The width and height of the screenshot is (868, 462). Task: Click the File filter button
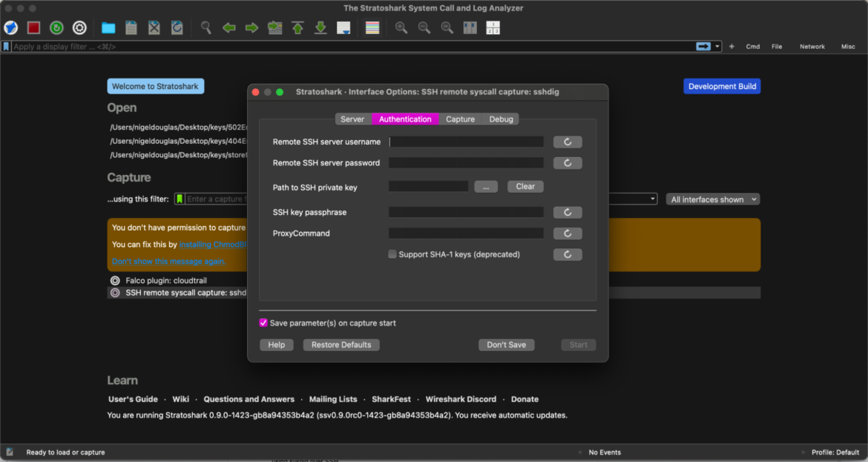[x=777, y=47]
